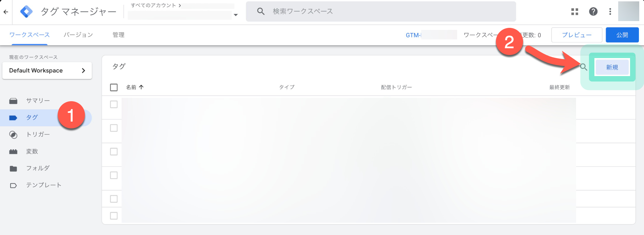This screenshot has height=235, width=644.
Task: Open the three-dot overflow menu
Action: [x=610, y=11]
